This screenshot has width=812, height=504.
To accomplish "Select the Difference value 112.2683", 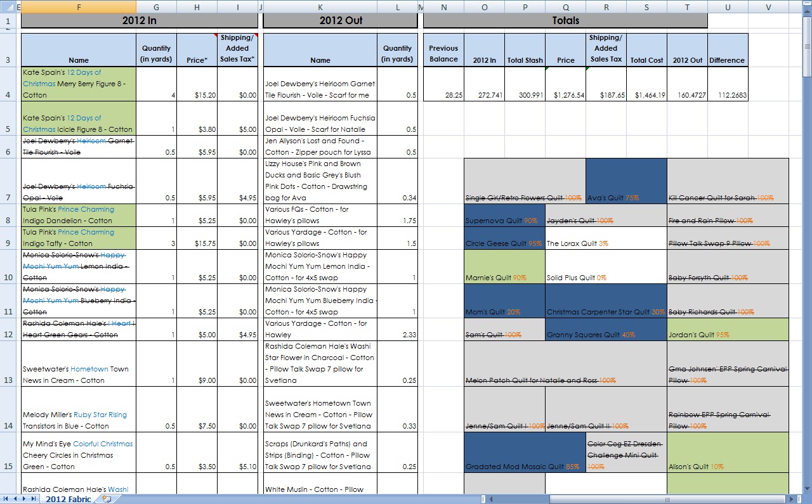I will (728, 84).
